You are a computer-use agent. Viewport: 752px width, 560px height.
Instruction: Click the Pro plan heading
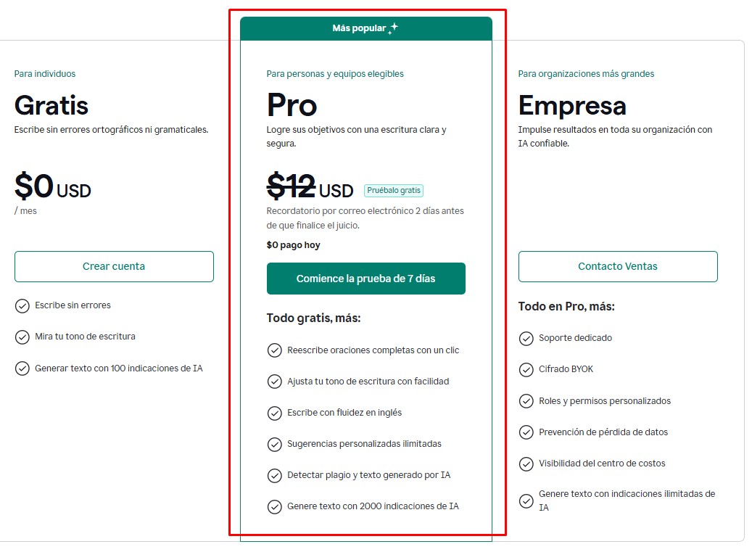(x=292, y=106)
